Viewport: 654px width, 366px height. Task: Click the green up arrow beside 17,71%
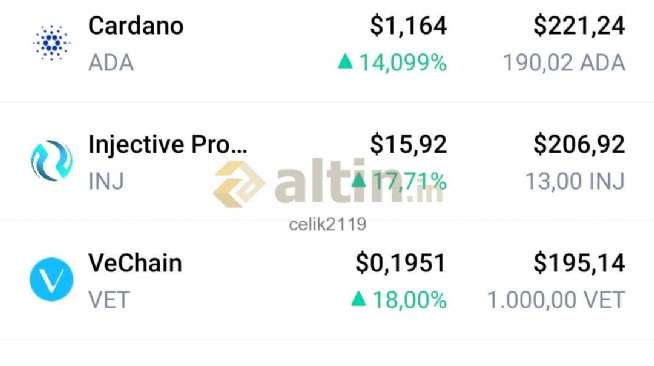pyautogui.click(x=359, y=180)
